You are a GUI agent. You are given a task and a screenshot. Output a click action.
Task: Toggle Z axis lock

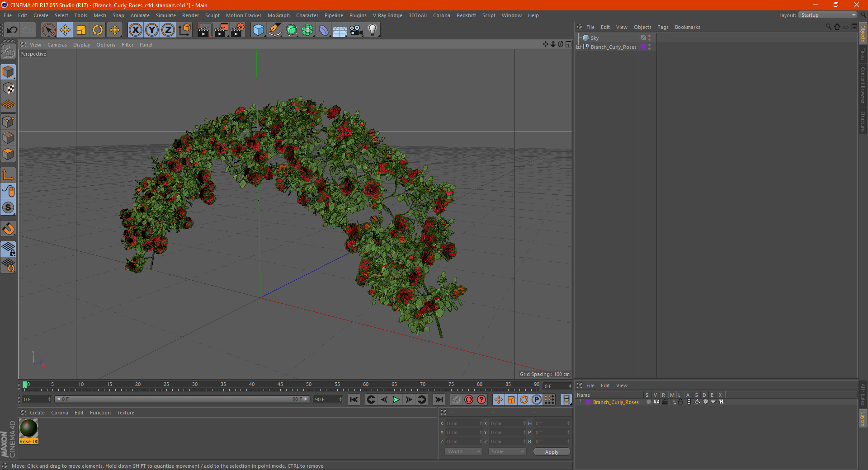[168, 30]
